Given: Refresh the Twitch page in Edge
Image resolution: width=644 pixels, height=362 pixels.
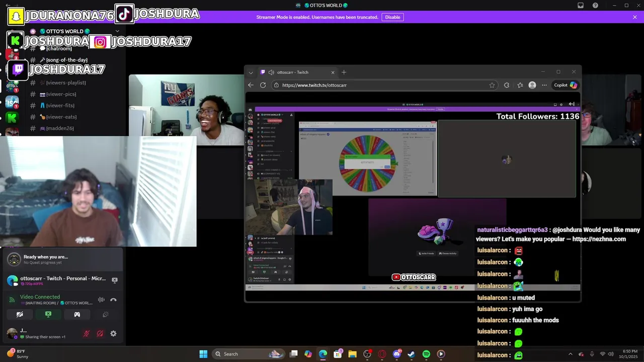Looking at the screenshot, I should pos(263,85).
